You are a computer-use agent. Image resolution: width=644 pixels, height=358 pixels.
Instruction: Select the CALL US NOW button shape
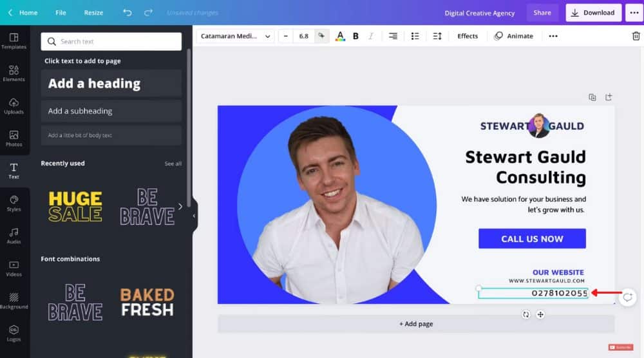tap(533, 238)
